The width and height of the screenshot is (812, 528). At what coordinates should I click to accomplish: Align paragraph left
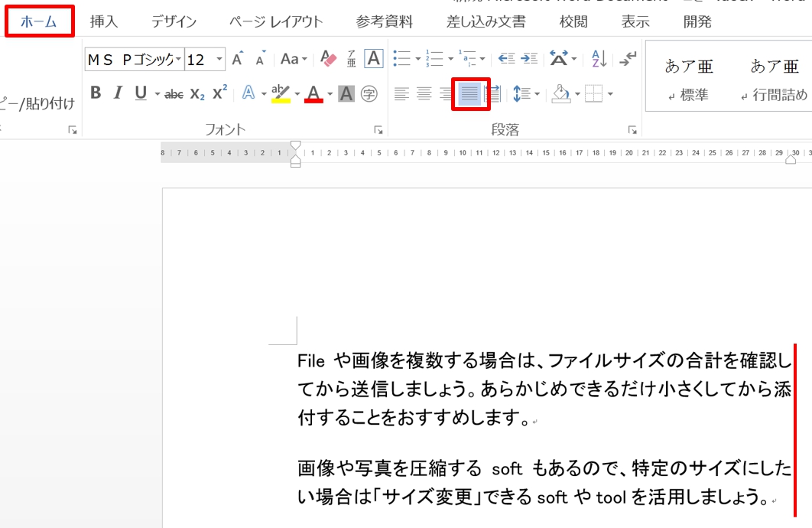coord(401,94)
